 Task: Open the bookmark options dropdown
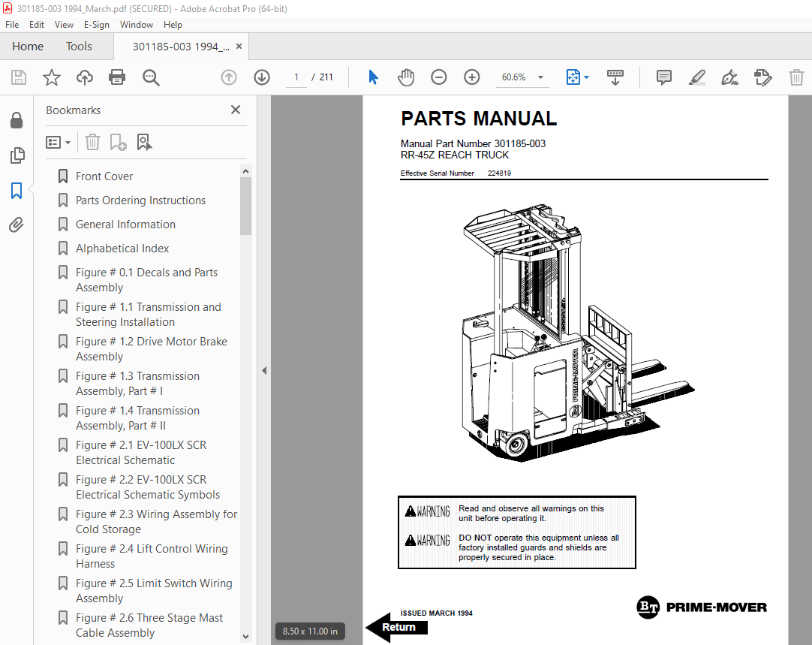(x=58, y=142)
